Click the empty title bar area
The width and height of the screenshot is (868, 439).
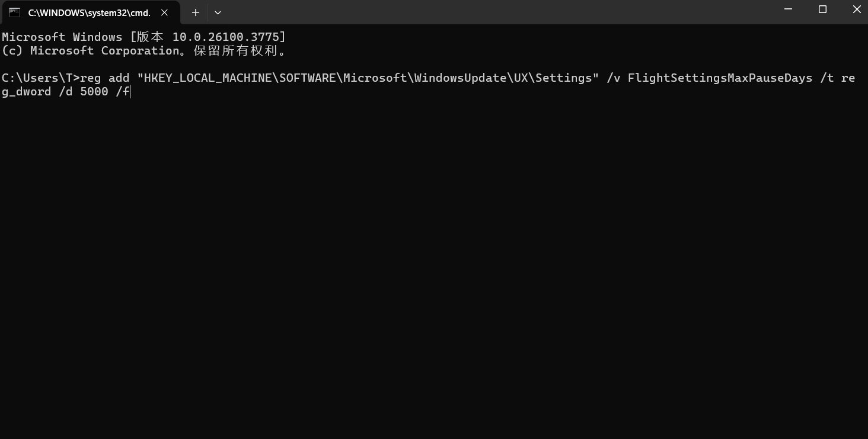[x=498, y=12]
